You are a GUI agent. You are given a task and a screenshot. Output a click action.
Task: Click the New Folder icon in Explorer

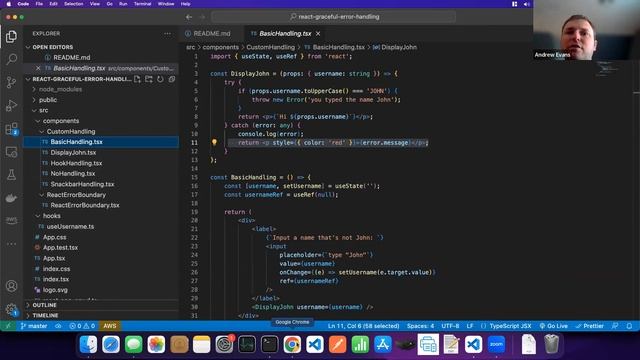[149, 79]
